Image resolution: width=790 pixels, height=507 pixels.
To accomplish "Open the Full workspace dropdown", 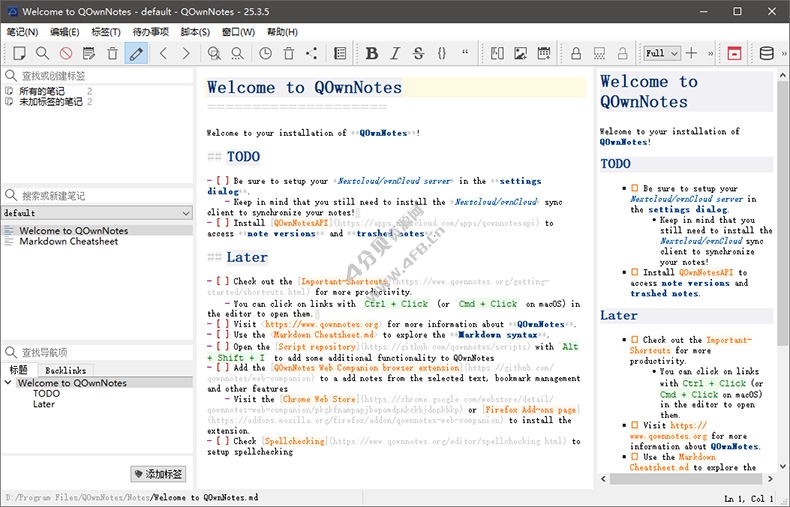I will point(662,53).
